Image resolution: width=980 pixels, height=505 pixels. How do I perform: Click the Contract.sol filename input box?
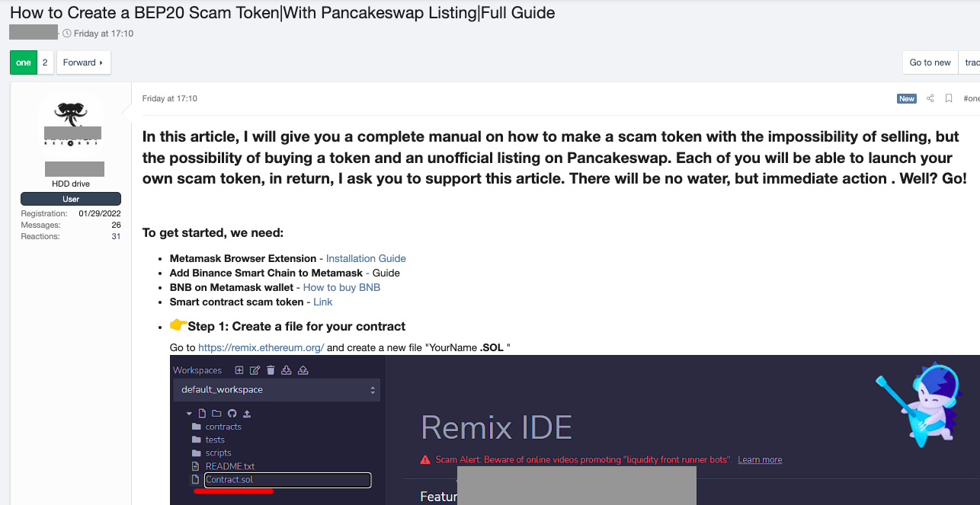[x=287, y=480]
